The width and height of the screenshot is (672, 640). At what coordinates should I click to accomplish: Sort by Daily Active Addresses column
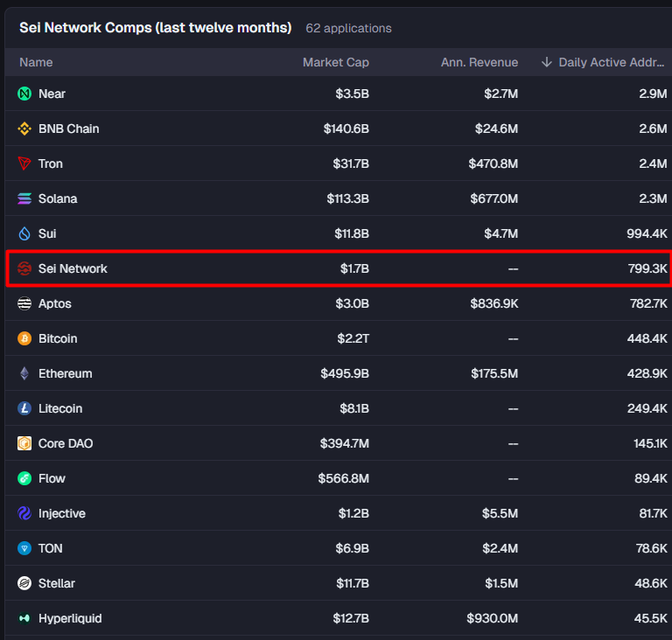(x=612, y=62)
